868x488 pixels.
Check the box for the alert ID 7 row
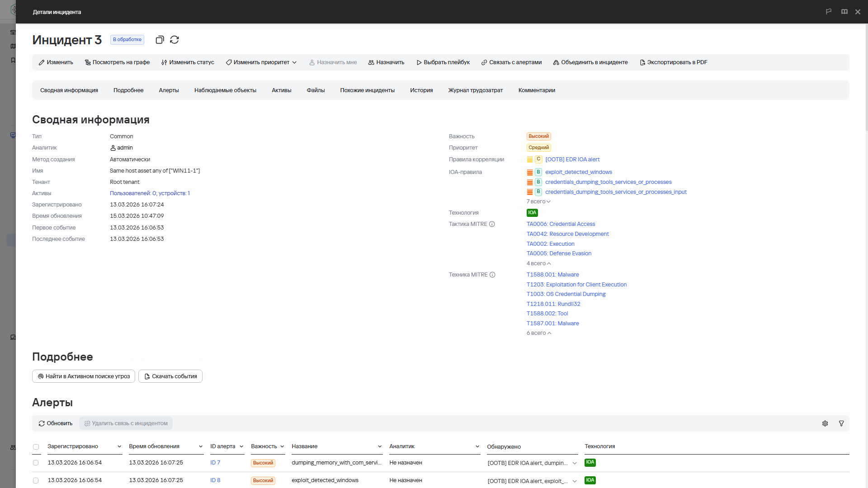coord(36,463)
